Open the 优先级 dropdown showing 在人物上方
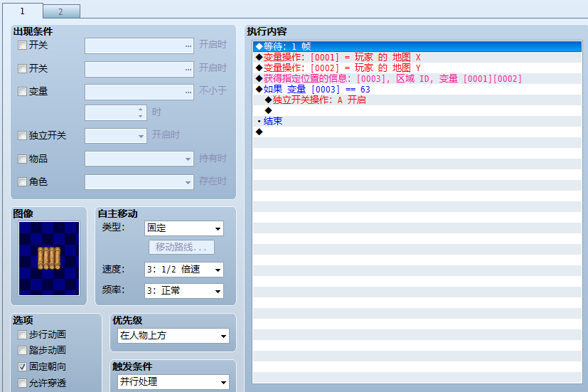588x392 pixels. click(x=173, y=336)
